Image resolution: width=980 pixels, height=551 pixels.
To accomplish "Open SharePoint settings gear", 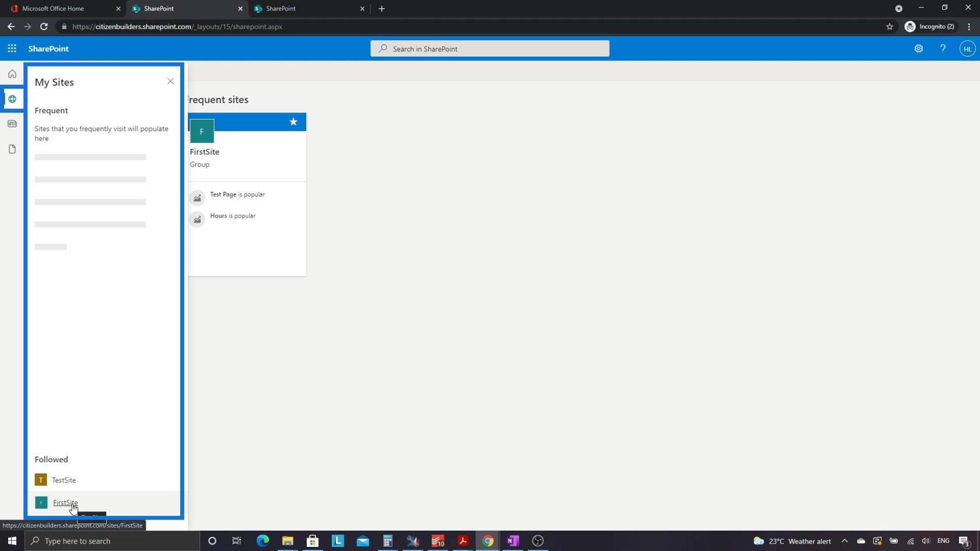I will (x=919, y=49).
